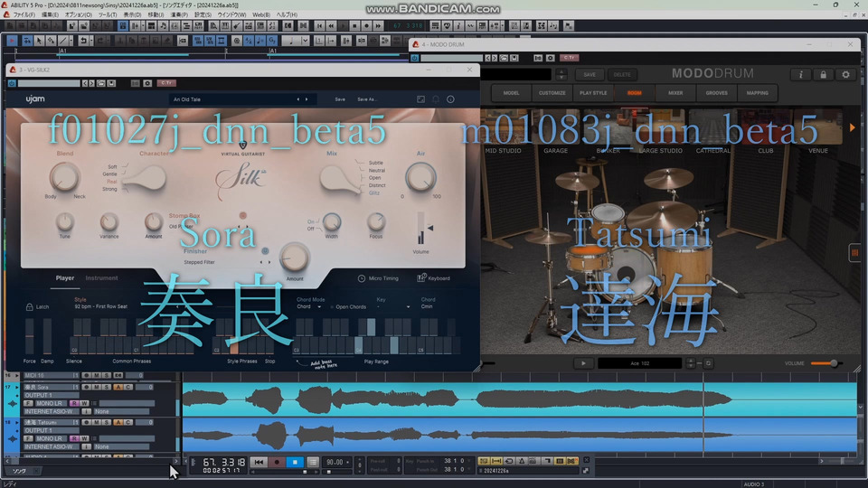Click the Air knob in Silk

[420, 178]
